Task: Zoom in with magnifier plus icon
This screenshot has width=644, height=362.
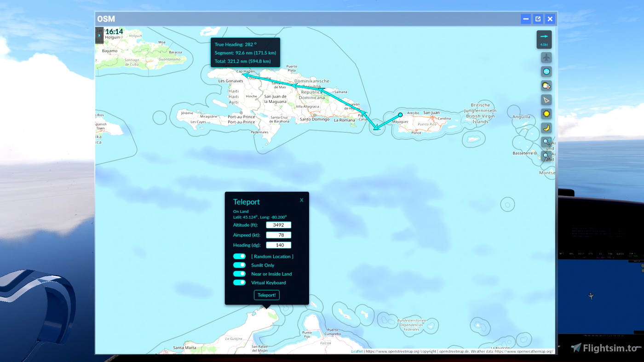Action: tap(546, 142)
